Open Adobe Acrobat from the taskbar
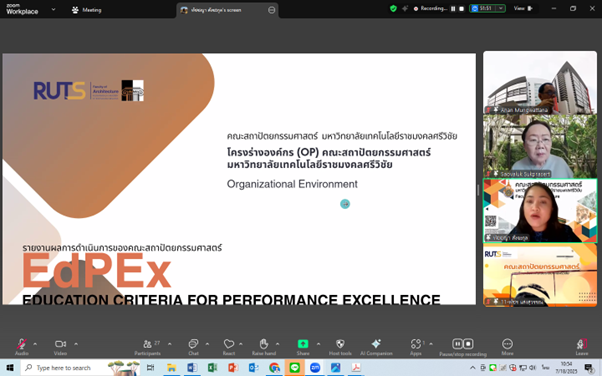This screenshot has height=376, width=602. click(x=356, y=368)
